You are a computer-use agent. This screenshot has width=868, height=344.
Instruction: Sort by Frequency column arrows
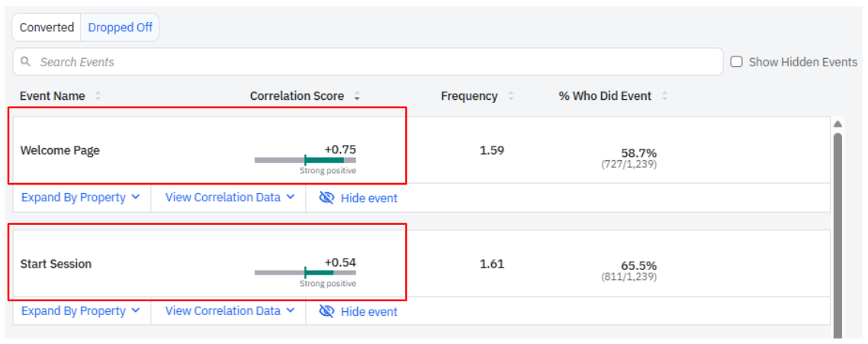coord(510,96)
